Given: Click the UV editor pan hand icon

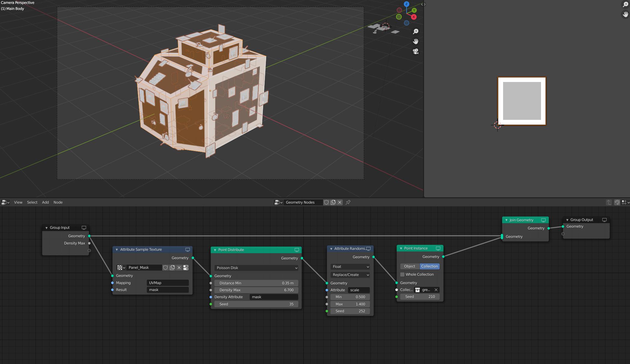Looking at the screenshot, I should click(x=625, y=14).
